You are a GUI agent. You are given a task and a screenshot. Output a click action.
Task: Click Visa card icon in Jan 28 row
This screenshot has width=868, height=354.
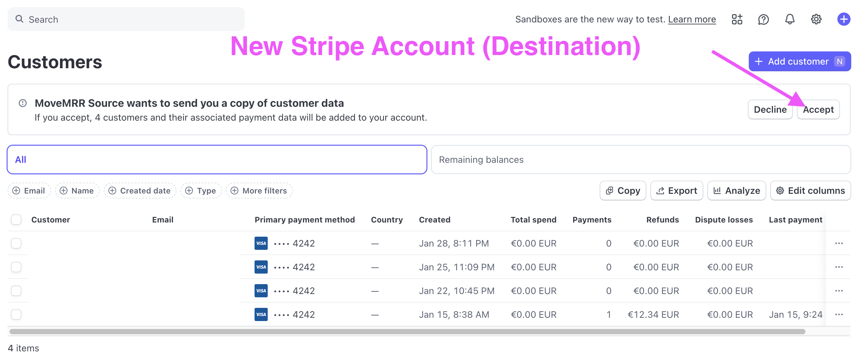261,243
